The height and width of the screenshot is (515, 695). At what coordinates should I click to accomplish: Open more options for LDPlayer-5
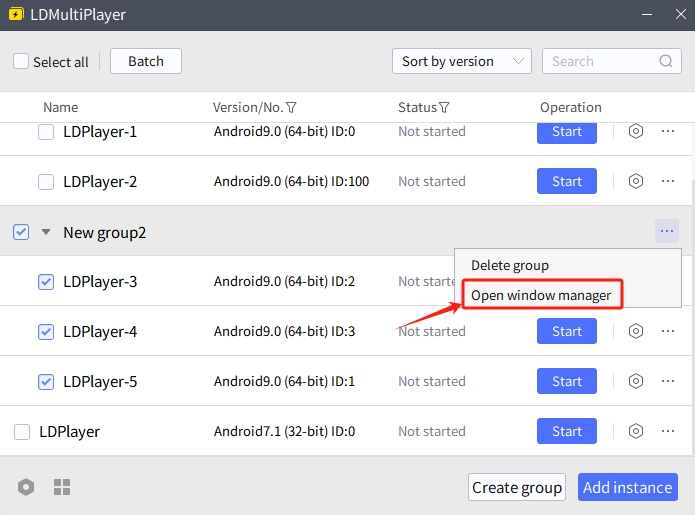pyautogui.click(x=668, y=381)
